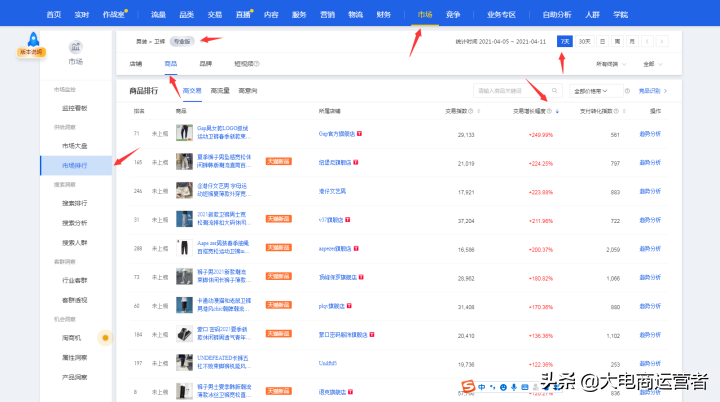
Task: Click 中 language toggle in input bar
Action: pos(482,387)
